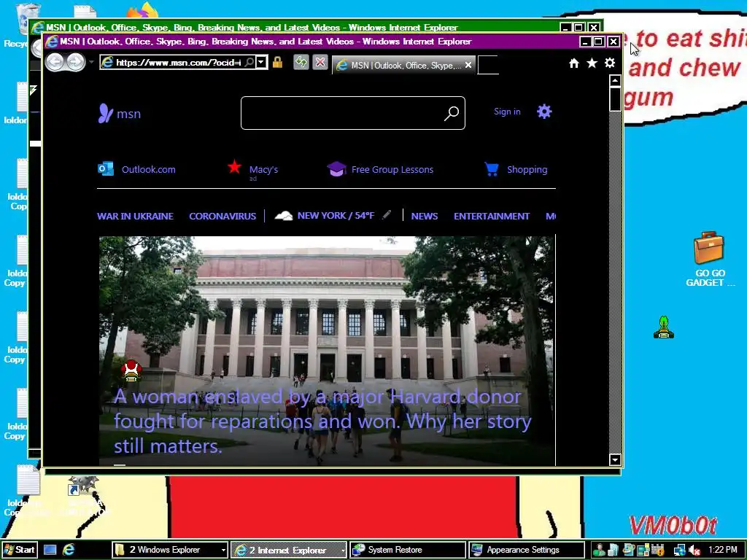Click the vertical scrollbar thumb

615,99
